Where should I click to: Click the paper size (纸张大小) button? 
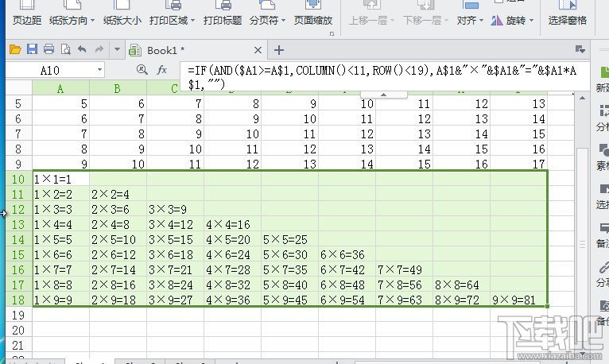coord(122,14)
